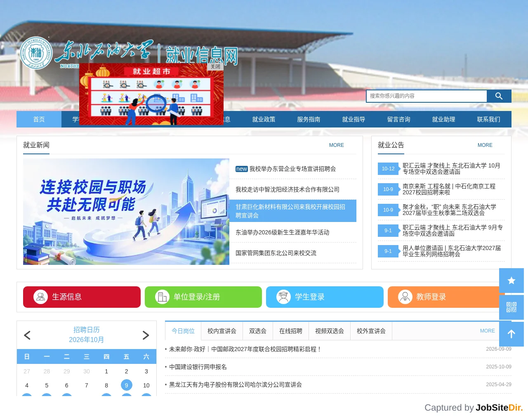Click the back-to-top arrow button
Screen dimensions: 528x420
coord(511,334)
